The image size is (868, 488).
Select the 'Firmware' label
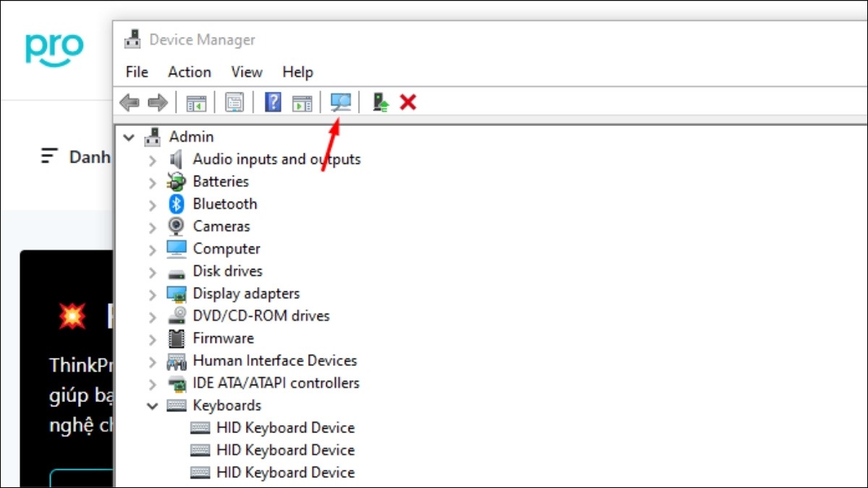coord(224,338)
